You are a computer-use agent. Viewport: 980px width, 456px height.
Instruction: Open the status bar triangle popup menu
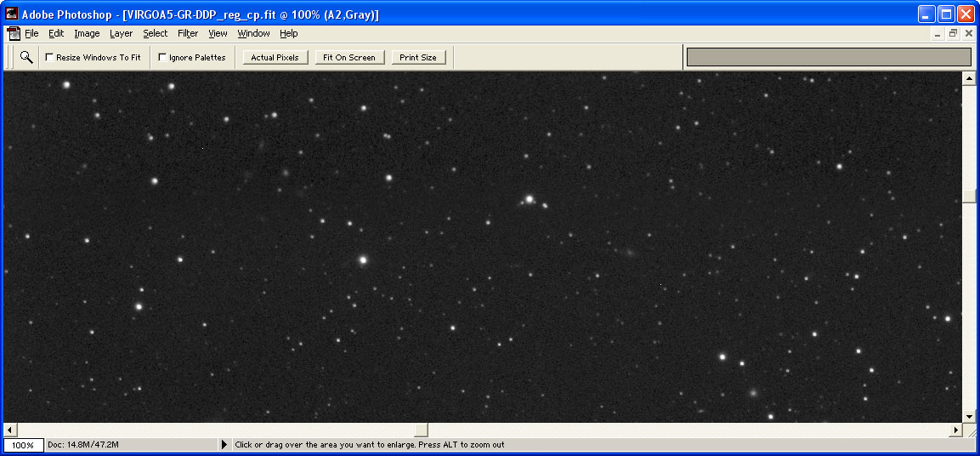point(225,445)
